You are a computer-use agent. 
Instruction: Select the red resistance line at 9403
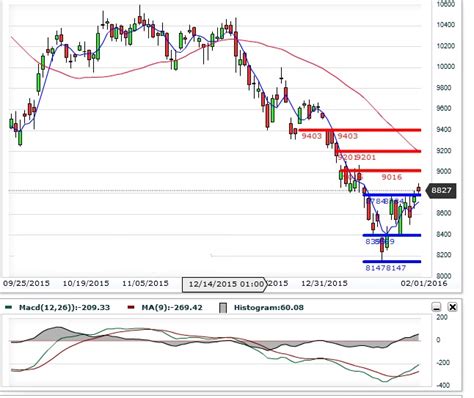click(x=360, y=130)
